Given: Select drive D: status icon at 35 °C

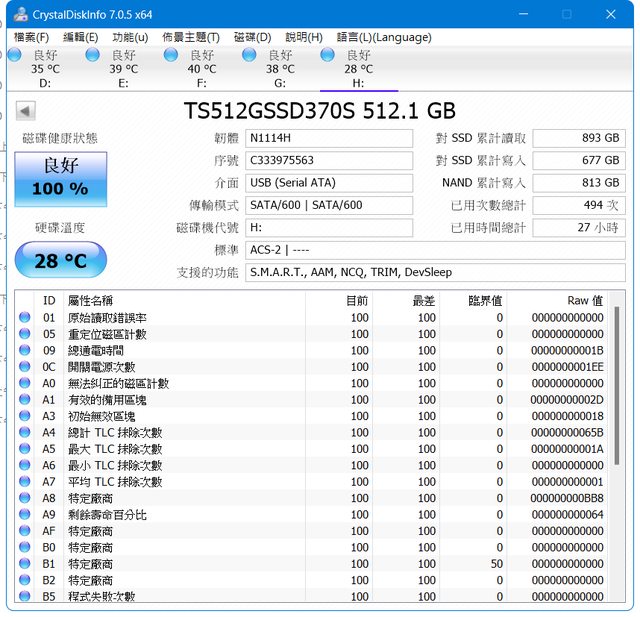Looking at the screenshot, I should coord(15,55).
